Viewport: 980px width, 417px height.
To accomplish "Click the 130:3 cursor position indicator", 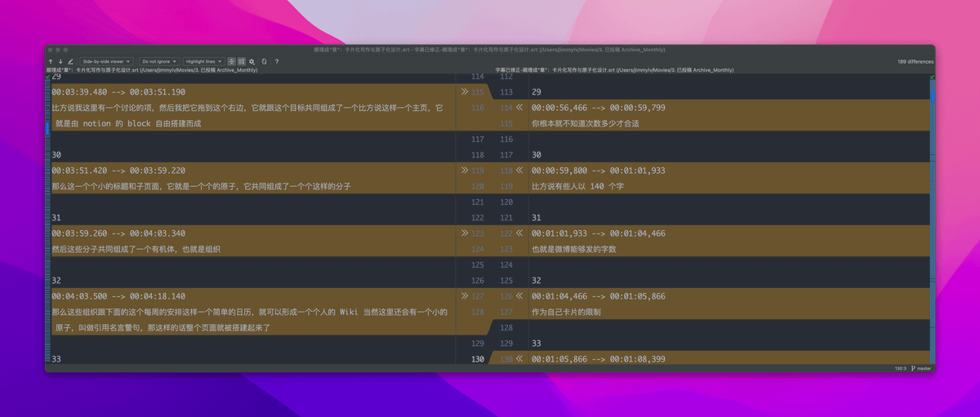I will coord(900,368).
